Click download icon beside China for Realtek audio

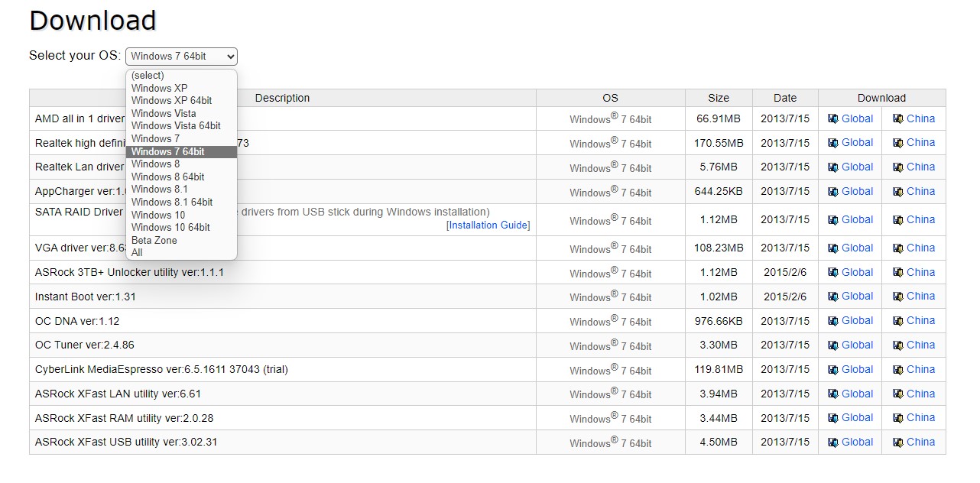coord(898,143)
